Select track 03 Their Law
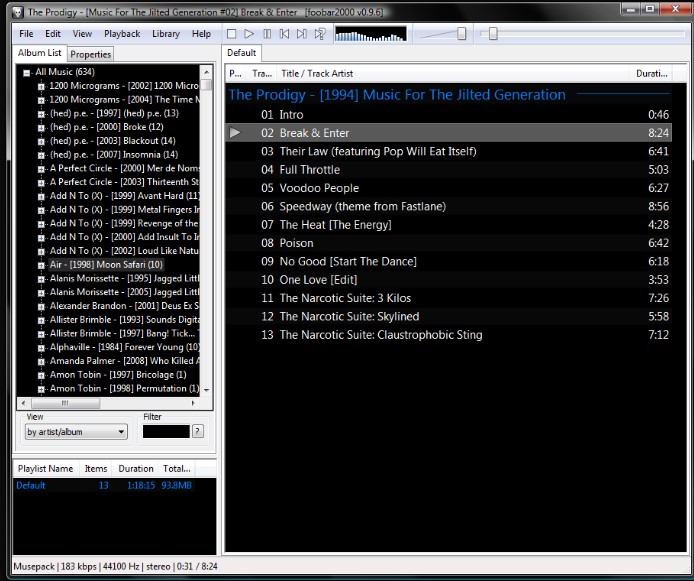Viewport: 694px width, 581px height. tap(448, 151)
